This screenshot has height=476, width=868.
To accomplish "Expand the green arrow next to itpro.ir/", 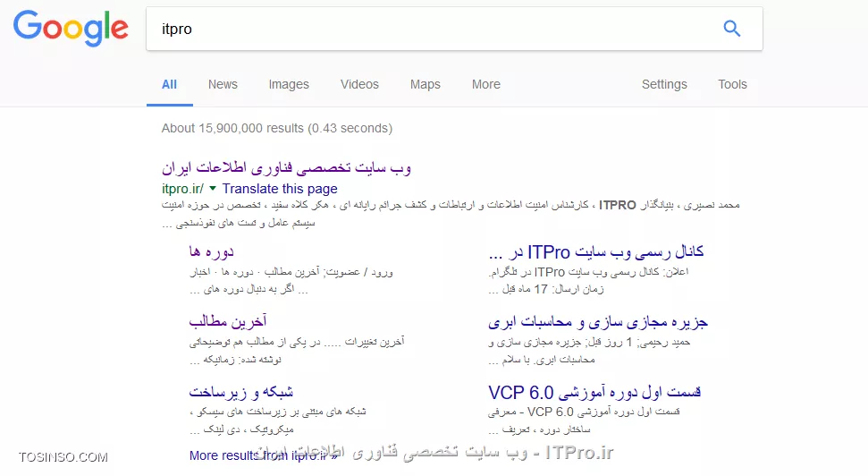I will click(213, 189).
